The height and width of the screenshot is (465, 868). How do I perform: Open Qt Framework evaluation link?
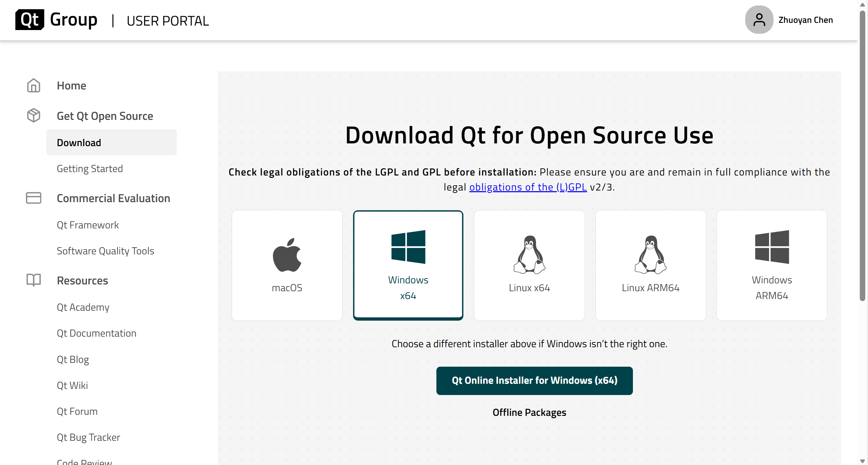click(x=88, y=225)
